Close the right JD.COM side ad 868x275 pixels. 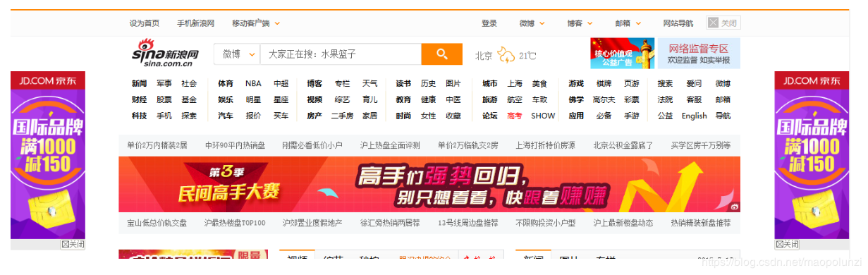coord(787,244)
